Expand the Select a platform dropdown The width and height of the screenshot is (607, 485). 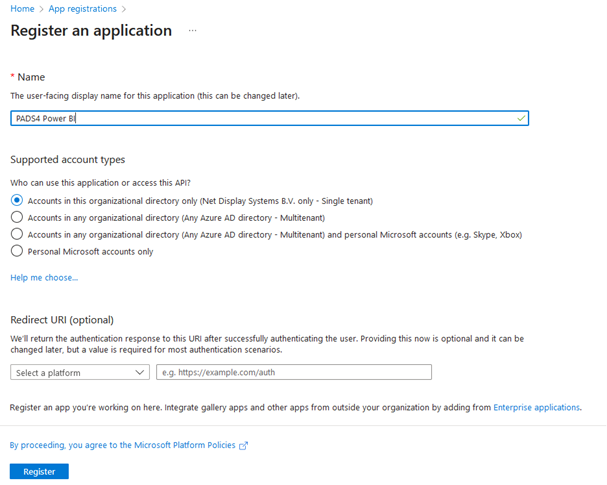(x=80, y=372)
